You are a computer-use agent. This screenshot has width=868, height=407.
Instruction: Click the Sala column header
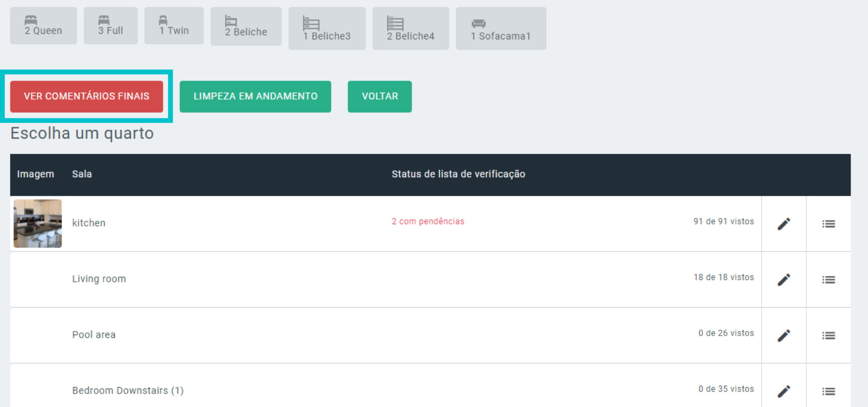click(x=82, y=174)
